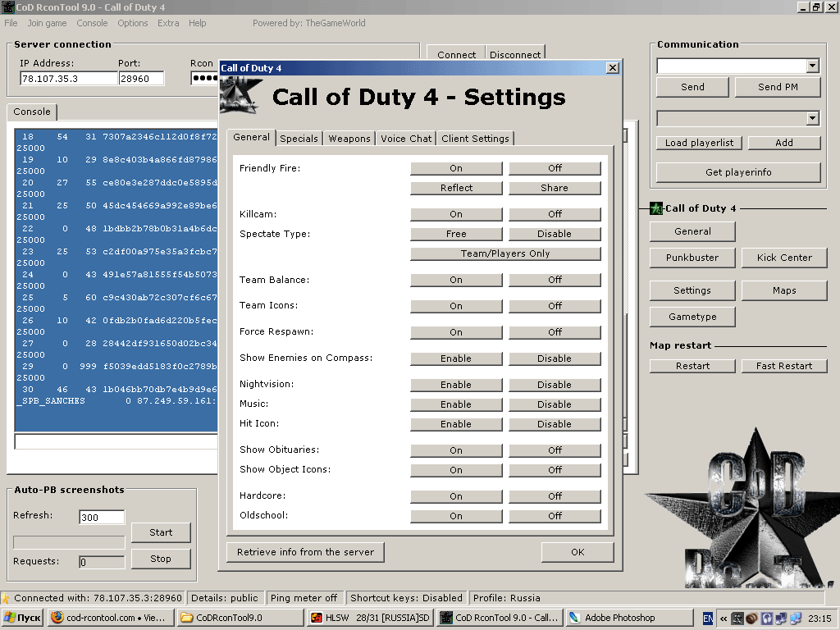The image size is (840, 630).
Task: Switch to the Weapons tab
Action: (349, 139)
